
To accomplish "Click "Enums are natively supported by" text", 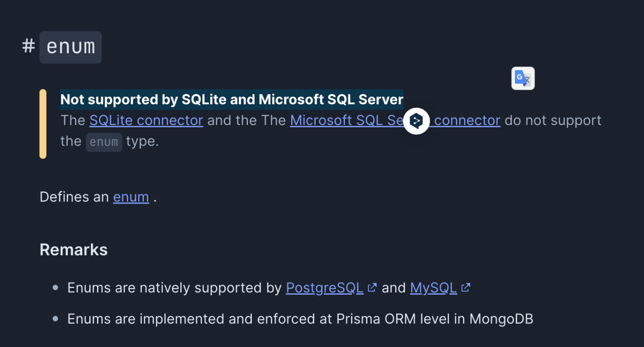I will (174, 288).
